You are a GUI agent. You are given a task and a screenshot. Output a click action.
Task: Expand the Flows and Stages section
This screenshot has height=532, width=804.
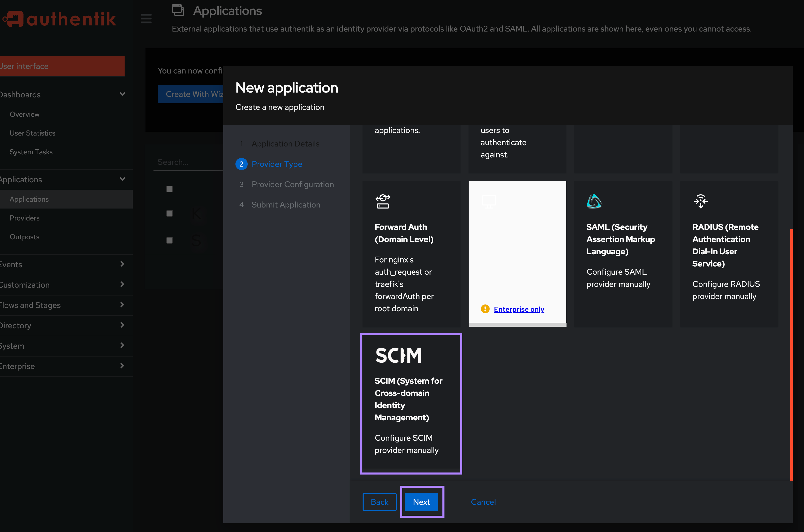tap(122, 305)
